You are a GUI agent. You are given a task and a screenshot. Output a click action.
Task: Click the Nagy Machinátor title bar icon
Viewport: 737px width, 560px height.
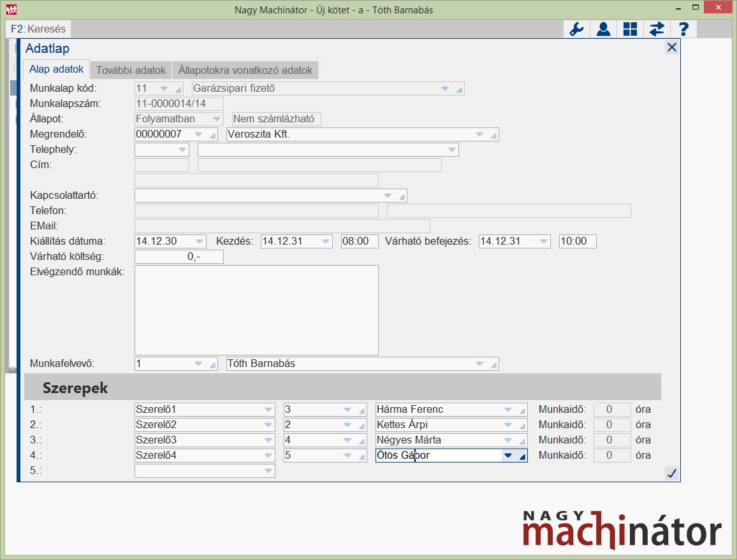[11, 10]
